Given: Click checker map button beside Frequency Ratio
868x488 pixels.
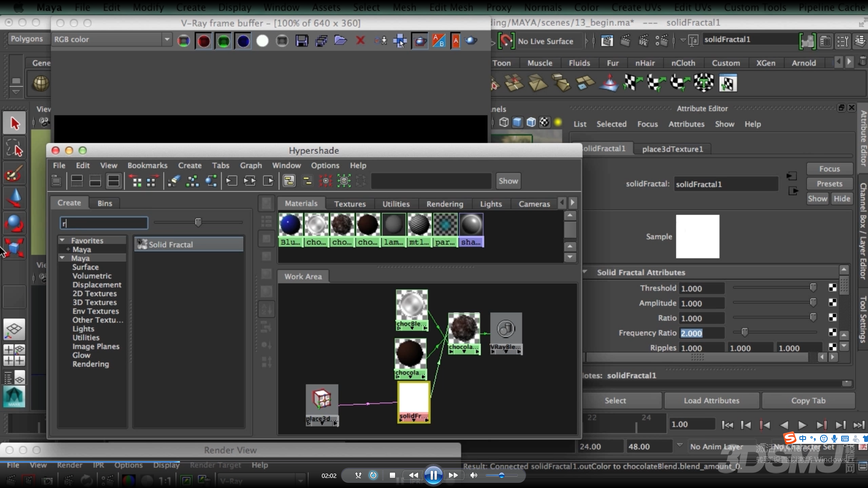Looking at the screenshot, I should tap(832, 333).
